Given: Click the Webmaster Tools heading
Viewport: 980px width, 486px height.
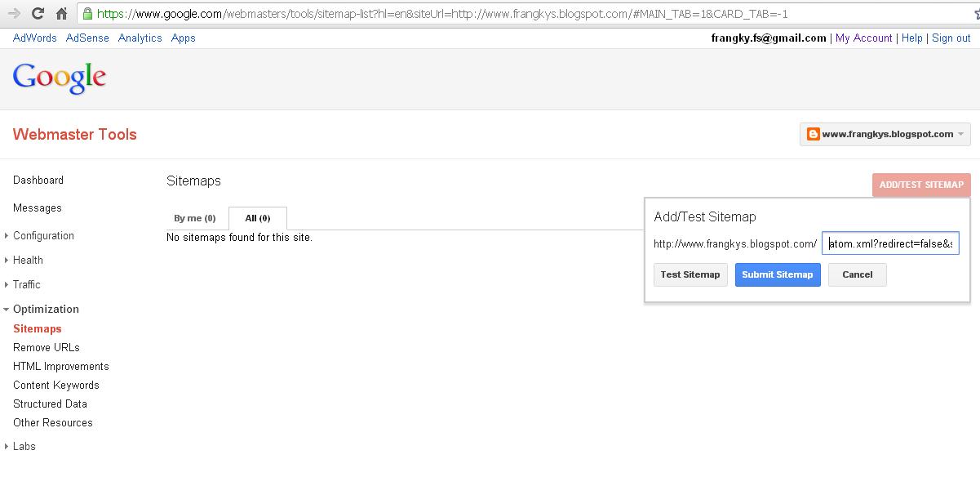Looking at the screenshot, I should click(x=75, y=135).
